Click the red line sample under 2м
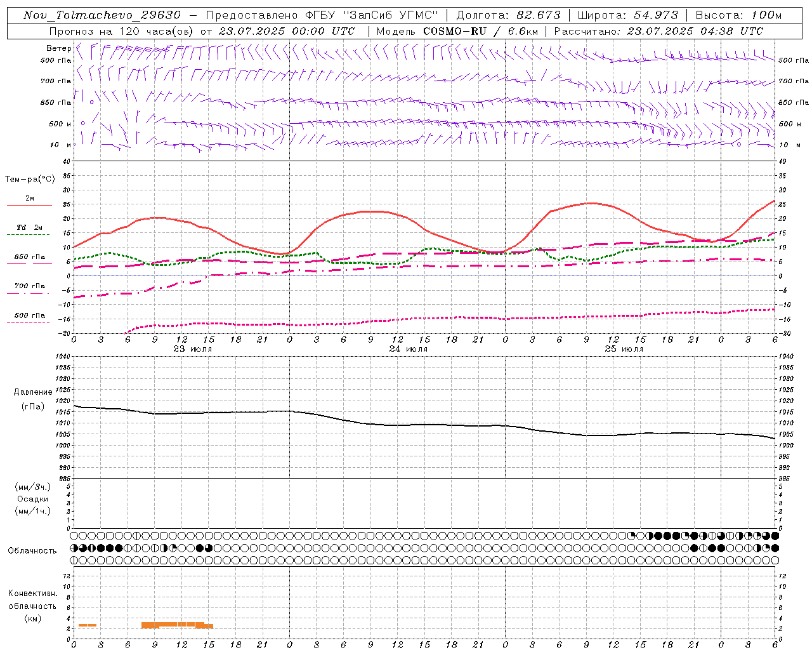Image resolution: width=812 pixels, height=650 pixels. click(29, 206)
